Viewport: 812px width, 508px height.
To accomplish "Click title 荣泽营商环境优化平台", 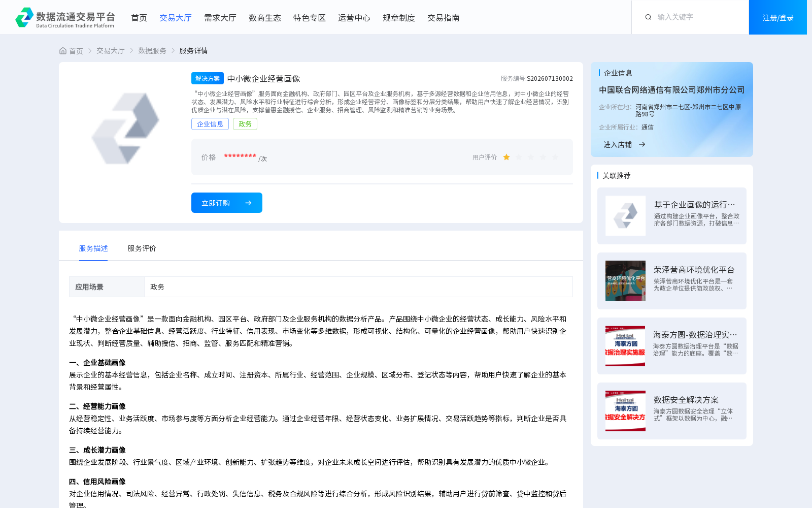I will click(x=694, y=270).
